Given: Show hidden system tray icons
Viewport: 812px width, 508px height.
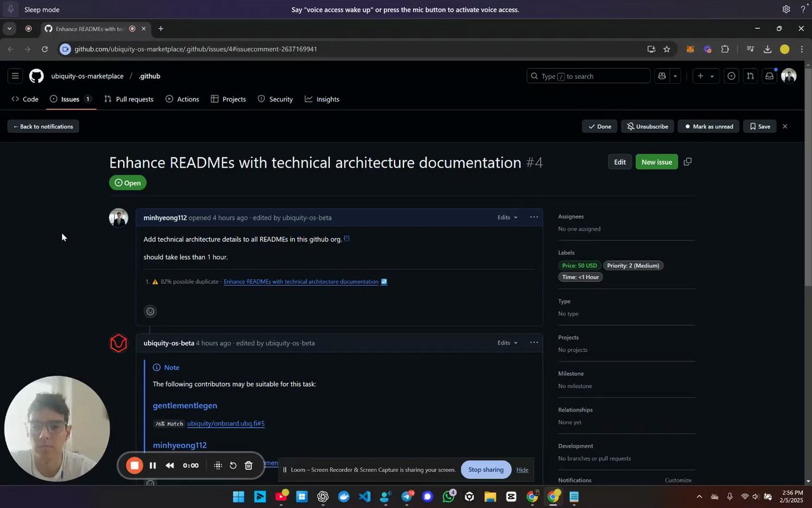Looking at the screenshot, I should pos(699,497).
